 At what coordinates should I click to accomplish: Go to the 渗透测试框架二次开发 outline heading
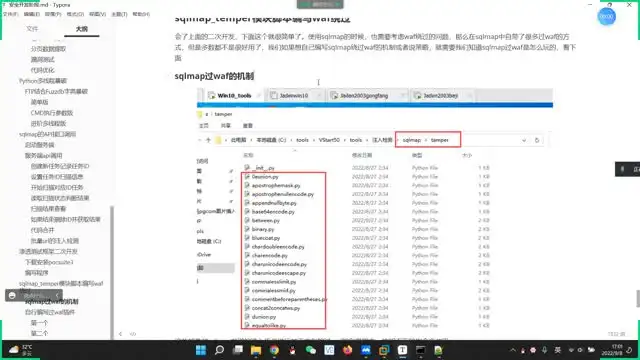tap(48, 251)
